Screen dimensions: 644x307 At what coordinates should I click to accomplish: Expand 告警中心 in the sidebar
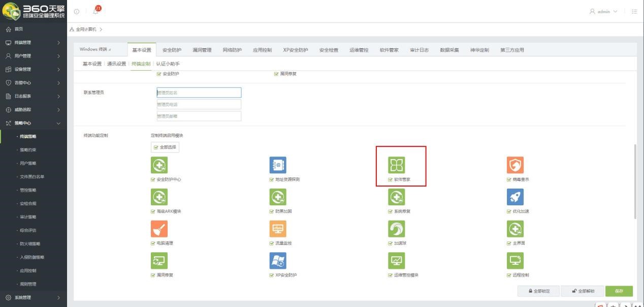pyautogui.click(x=34, y=83)
